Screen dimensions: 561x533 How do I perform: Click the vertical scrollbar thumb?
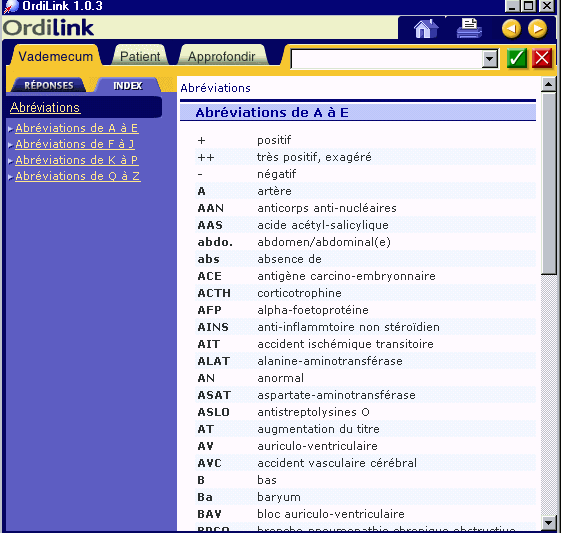(x=548, y=183)
